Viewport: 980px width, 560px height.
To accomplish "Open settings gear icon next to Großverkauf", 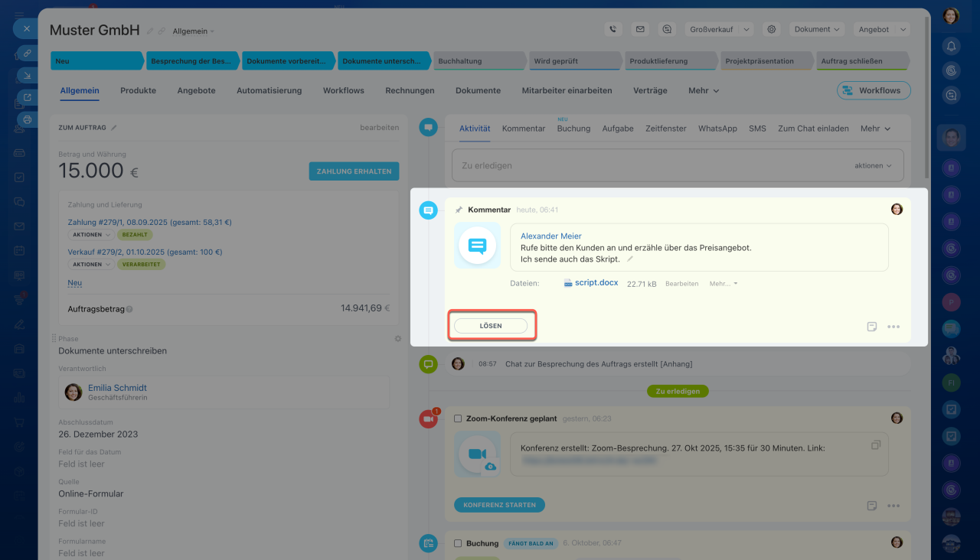I will (x=772, y=29).
